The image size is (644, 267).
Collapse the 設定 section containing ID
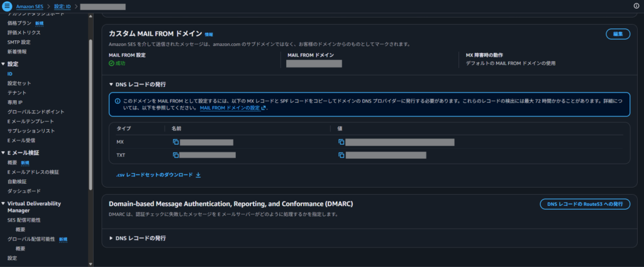coord(3,64)
